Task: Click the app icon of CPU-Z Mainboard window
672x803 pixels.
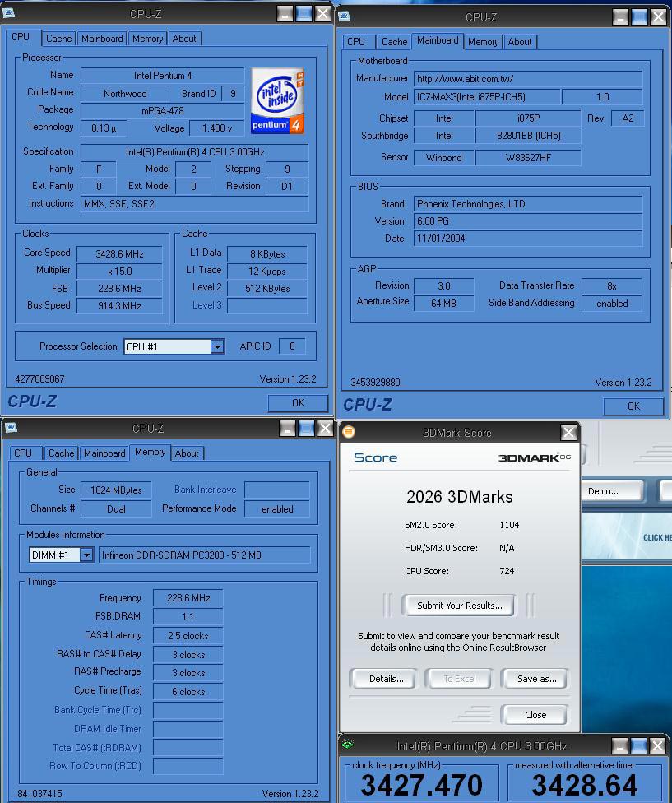Action: pos(345,16)
